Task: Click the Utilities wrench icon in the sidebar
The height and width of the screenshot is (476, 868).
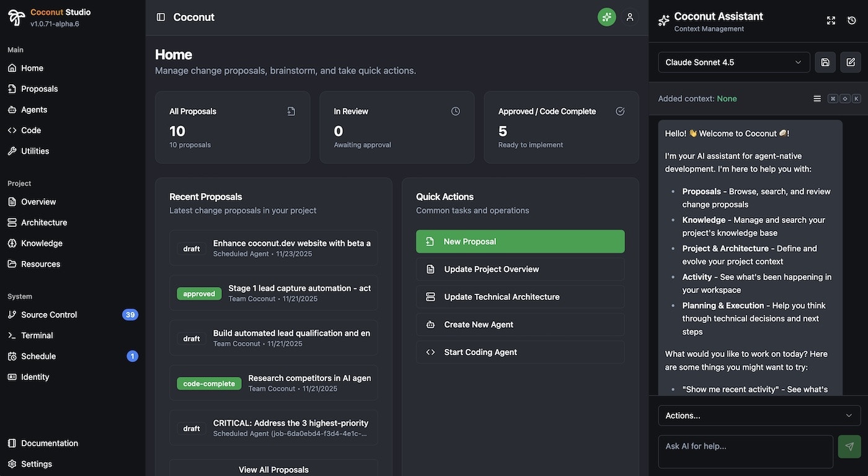Action: coord(12,151)
